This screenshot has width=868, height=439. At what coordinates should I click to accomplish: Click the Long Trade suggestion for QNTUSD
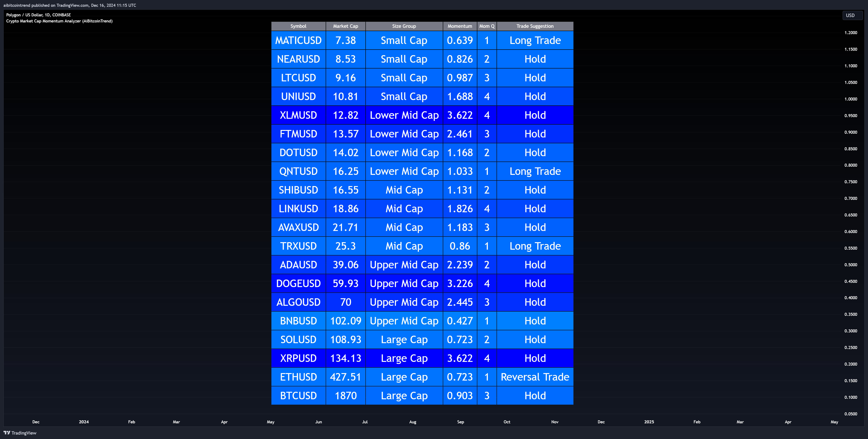click(x=535, y=171)
